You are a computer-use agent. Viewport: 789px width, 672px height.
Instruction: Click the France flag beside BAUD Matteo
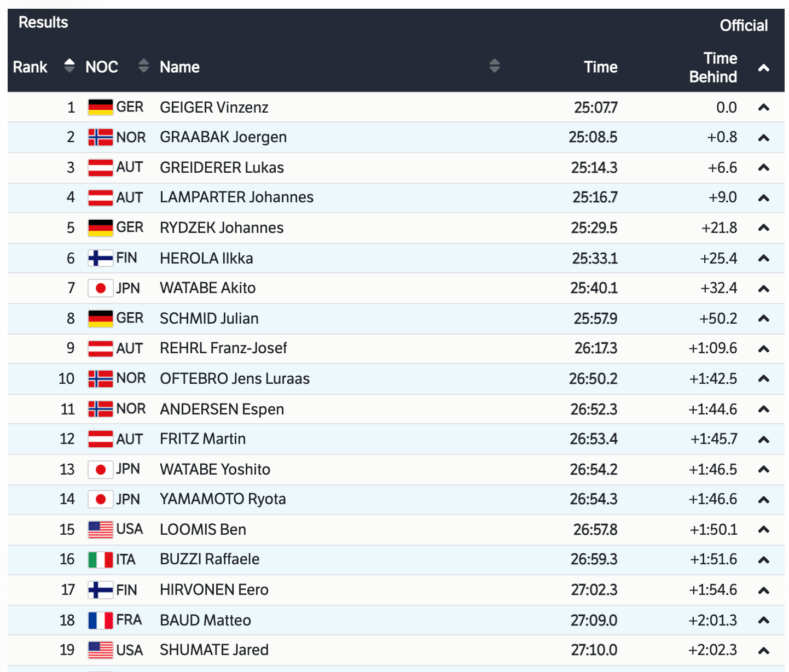tap(101, 620)
